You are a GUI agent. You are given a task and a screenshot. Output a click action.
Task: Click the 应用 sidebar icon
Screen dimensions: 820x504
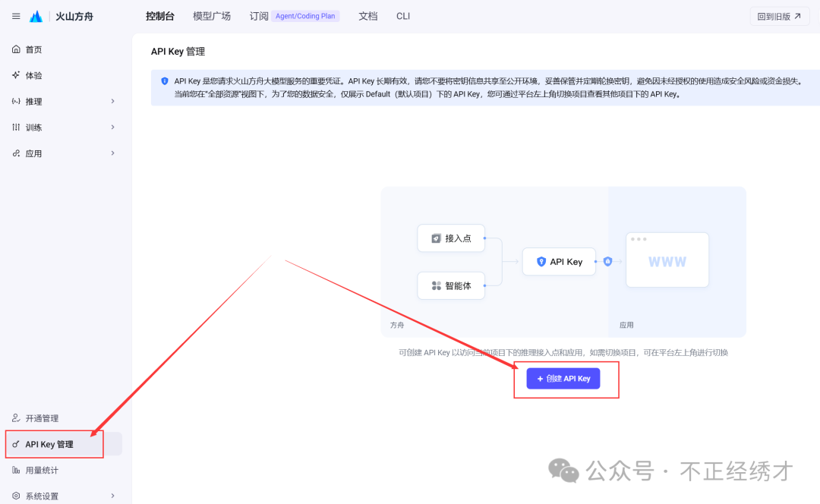tap(16, 153)
